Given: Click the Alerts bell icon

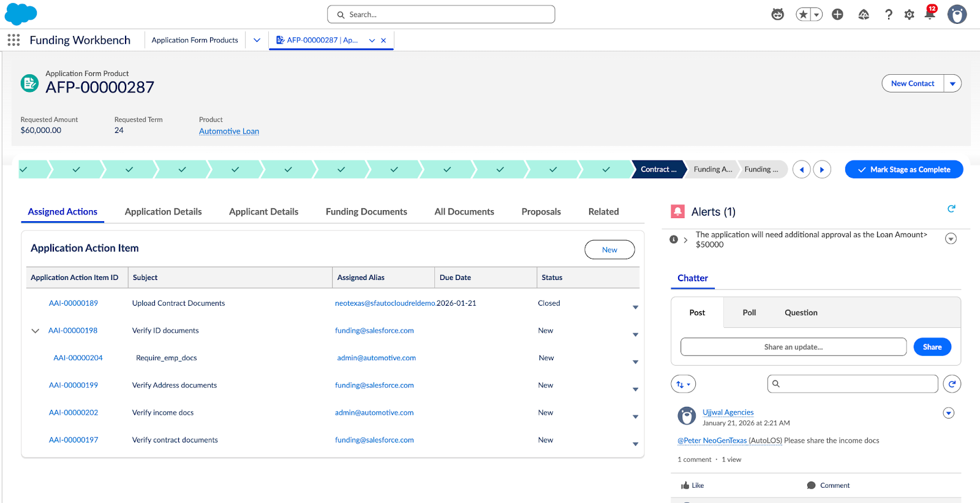Looking at the screenshot, I should point(677,211).
